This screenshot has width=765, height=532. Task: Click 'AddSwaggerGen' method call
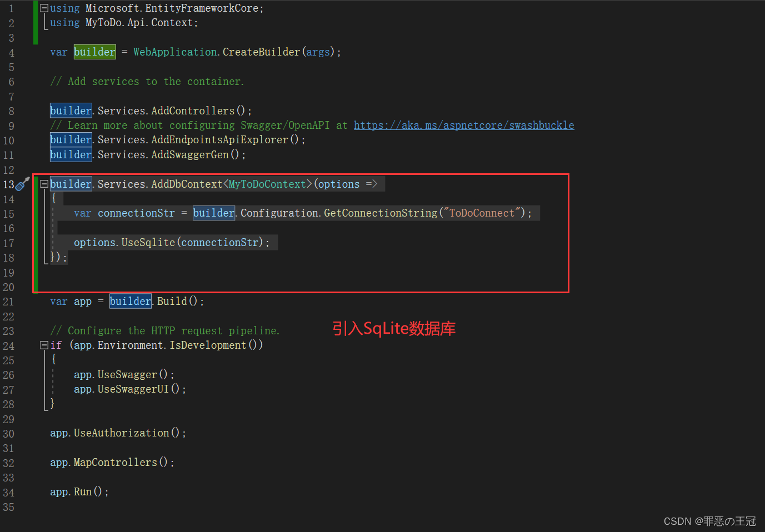(190, 154)
